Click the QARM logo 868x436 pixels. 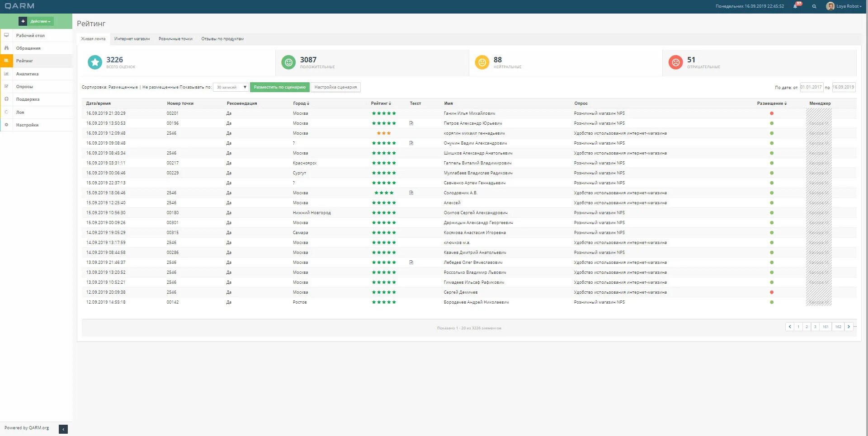19,6
